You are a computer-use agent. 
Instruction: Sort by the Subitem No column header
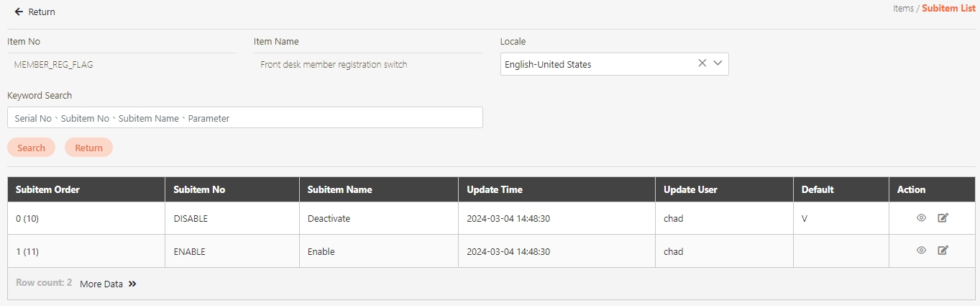pyautogui.click(x=199, y=189)
